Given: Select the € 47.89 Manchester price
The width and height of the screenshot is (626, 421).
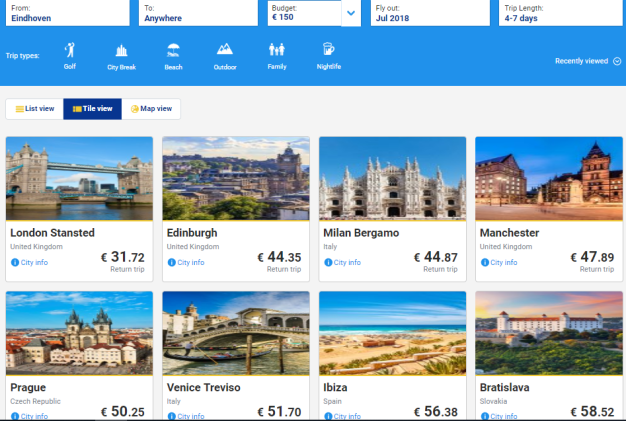Looking at the screenshot, I should tap(592, 257).
